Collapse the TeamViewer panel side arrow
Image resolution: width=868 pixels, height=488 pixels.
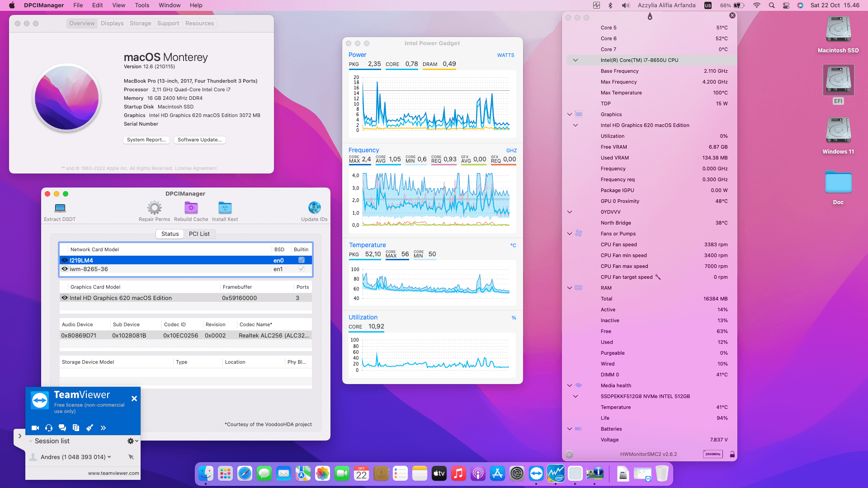point(20,436)
